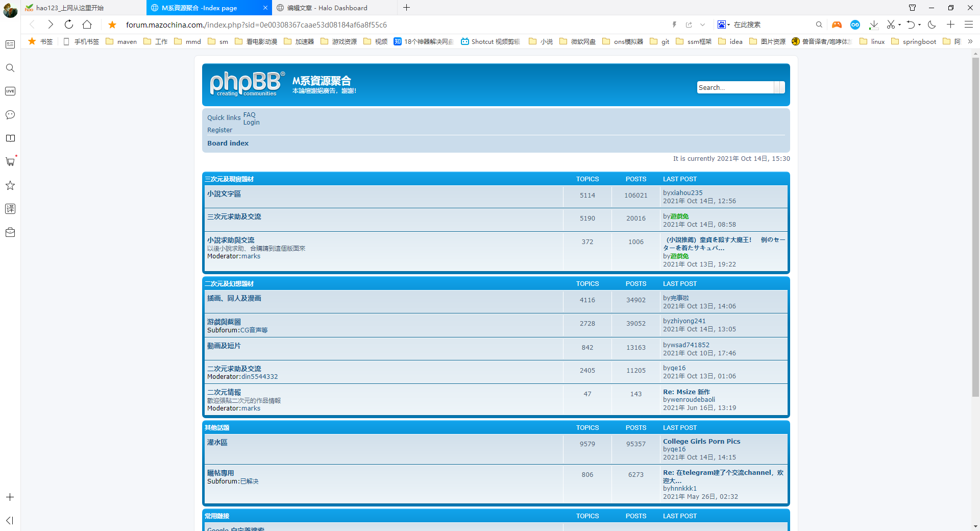Open 灌水區 forum

pos(217,443)
